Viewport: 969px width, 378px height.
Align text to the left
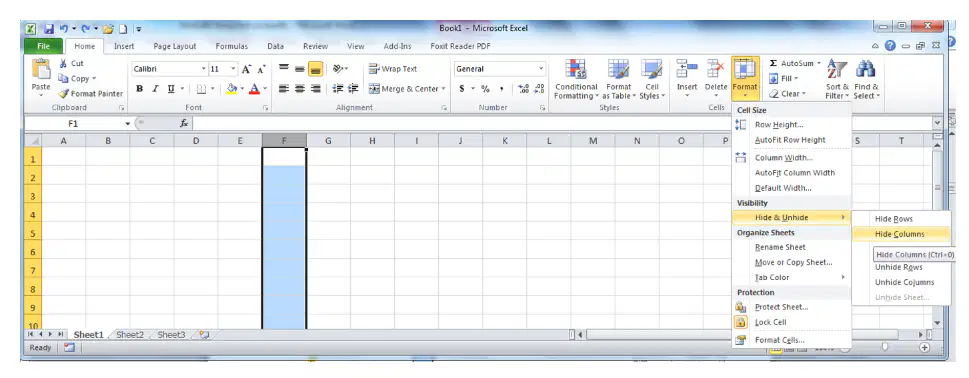tap(284, 89)
